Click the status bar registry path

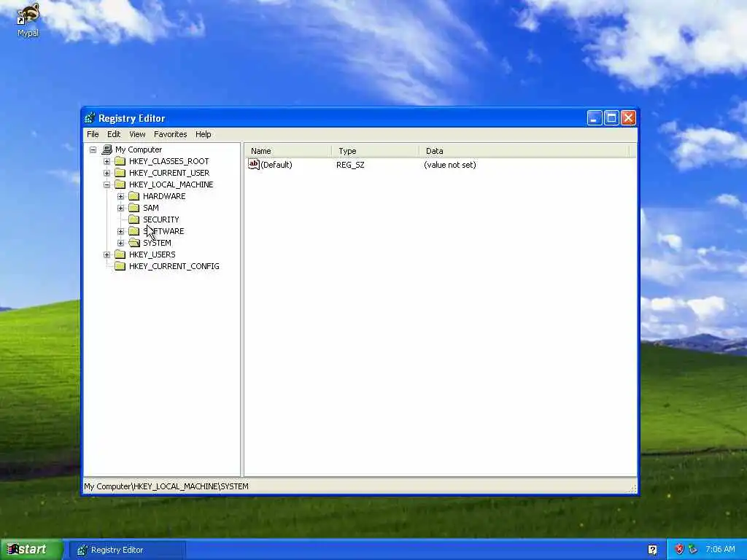(x=166, y=486)
